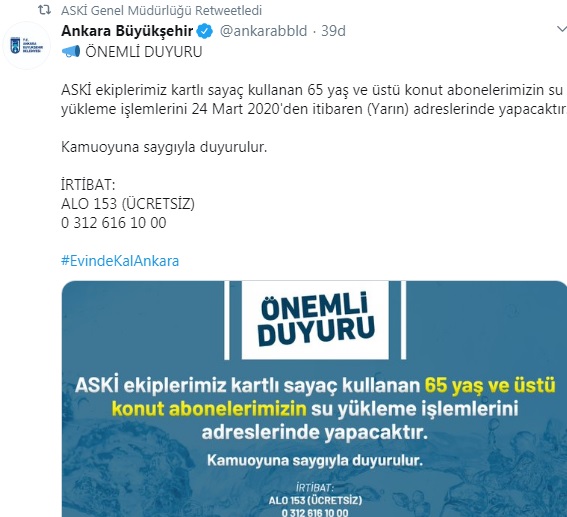567x517 pixels.
Task: Open the #EvindeKalAnkara hashtag
Action: 120,261
